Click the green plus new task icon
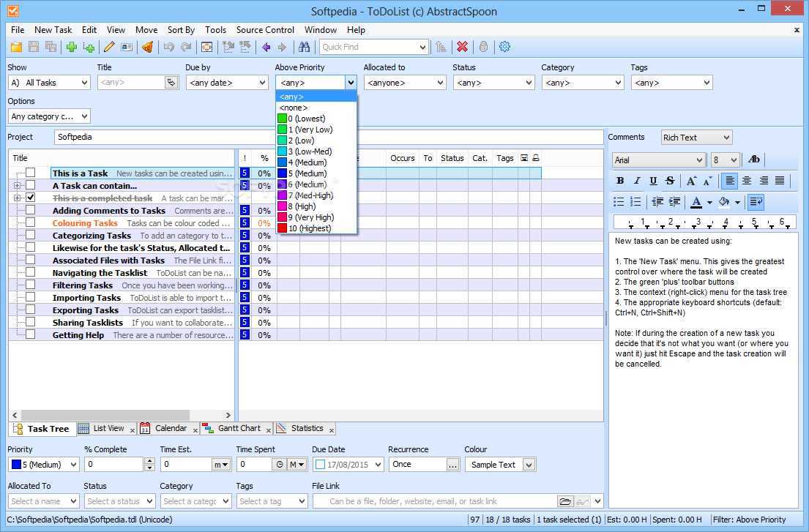The image size is (809, 532). [x=72, y=47]
